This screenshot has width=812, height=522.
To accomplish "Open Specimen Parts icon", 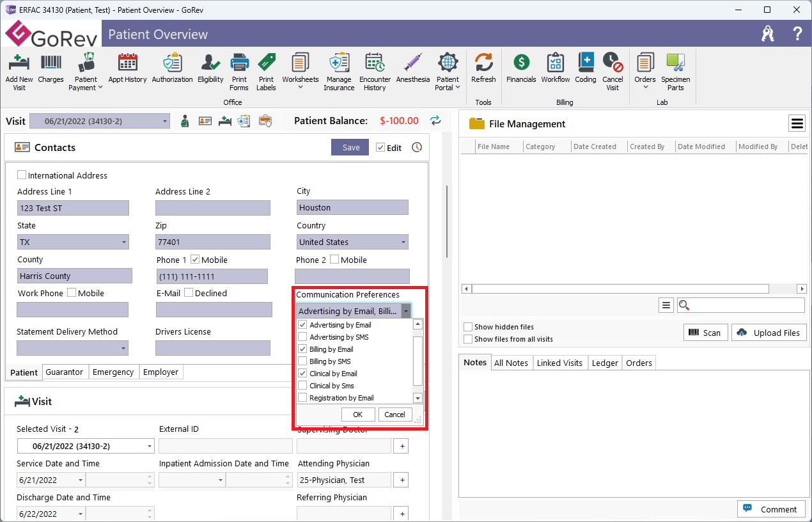I will point(676,63).
